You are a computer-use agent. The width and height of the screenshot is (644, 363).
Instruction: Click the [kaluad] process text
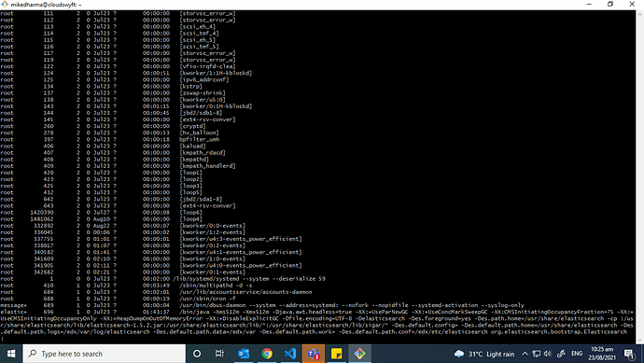(x=192, y=146)
